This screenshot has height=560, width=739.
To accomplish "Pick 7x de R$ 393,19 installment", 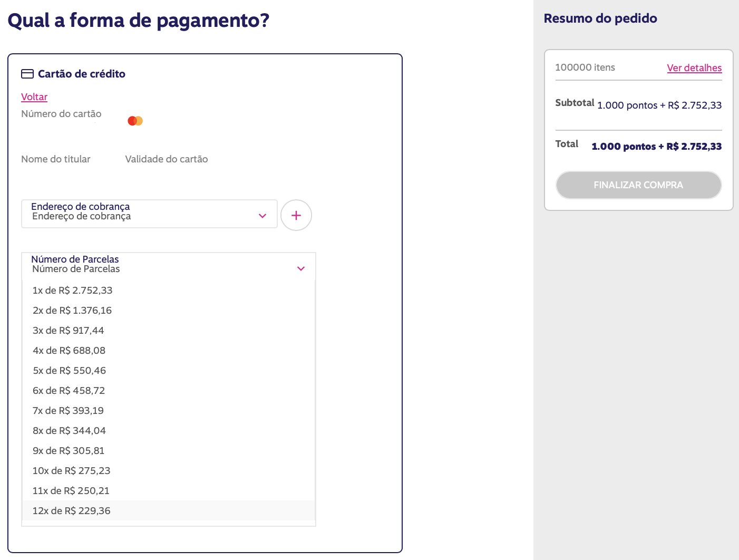I will (x=169, y=411).
